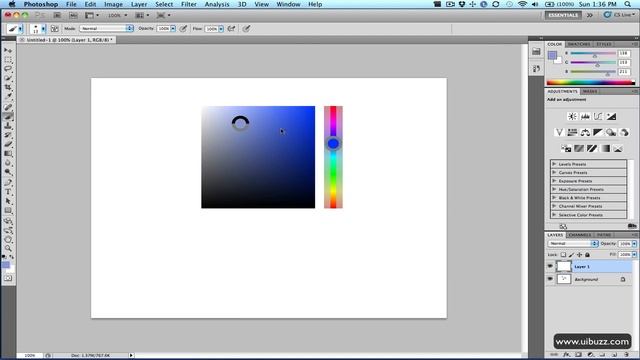The image size is (640, 360).
Task: Toggle lock position for layer
Action: tap(579, 255)
